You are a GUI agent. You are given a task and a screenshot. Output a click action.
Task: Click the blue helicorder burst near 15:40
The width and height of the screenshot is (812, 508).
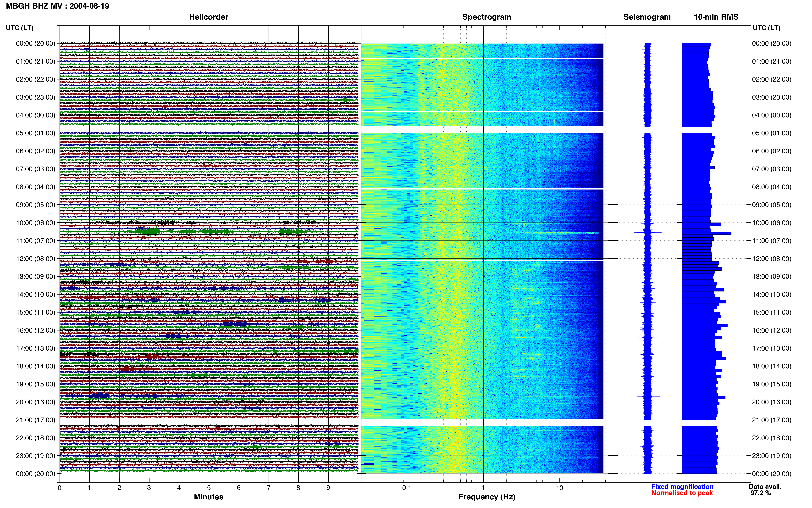point(235,324)
